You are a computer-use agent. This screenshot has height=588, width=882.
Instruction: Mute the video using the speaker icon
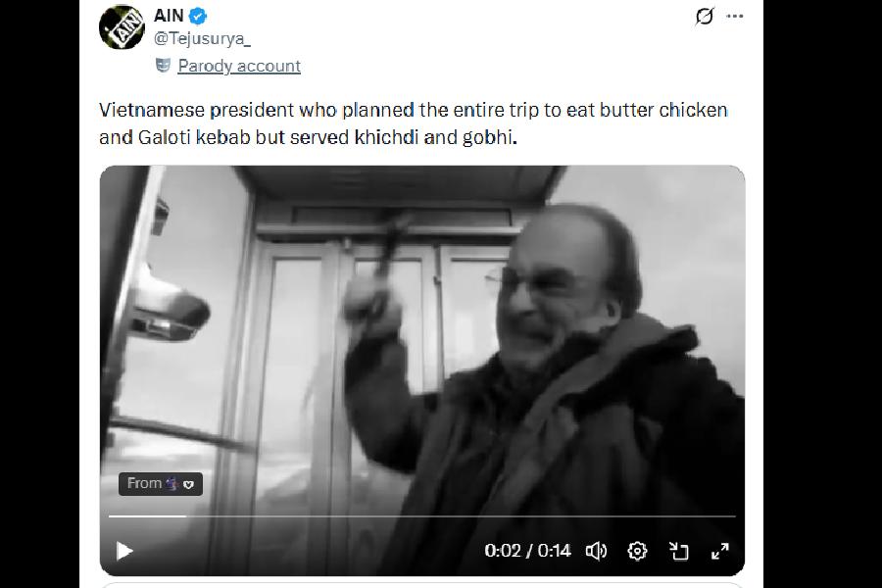596,551
